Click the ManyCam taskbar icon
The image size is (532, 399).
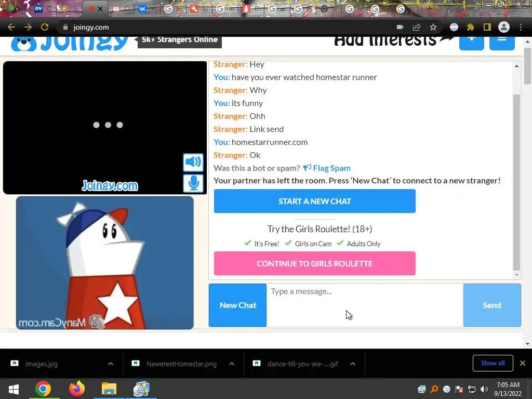141,389
